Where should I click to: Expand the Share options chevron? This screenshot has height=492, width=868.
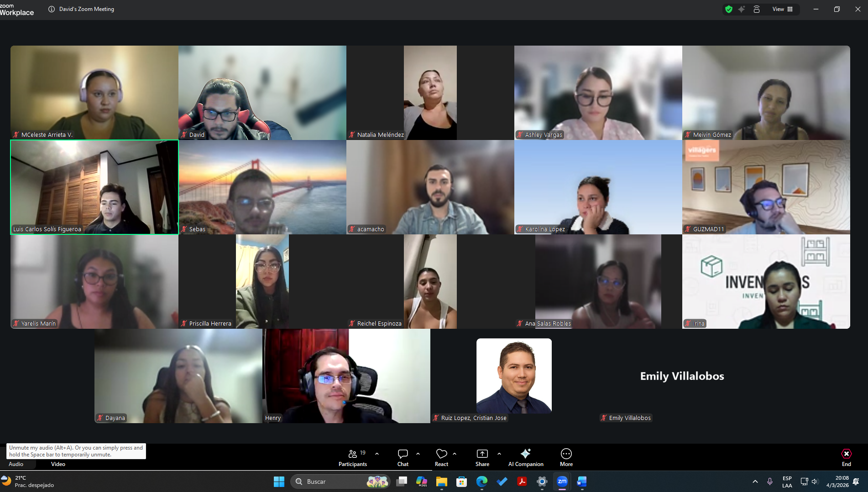point(499,454)
